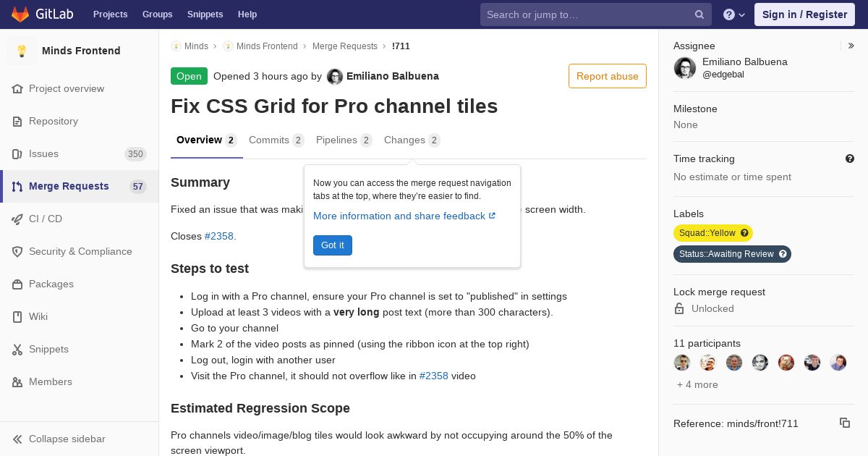Click the Squad::Yellow label

[x=707, y=233]
